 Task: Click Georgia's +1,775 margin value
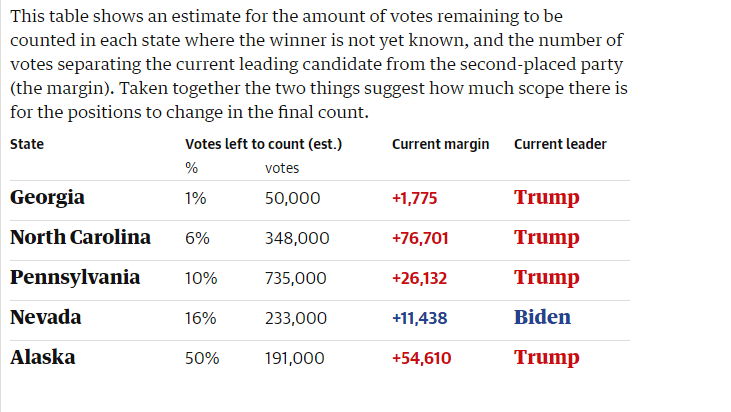414,198
